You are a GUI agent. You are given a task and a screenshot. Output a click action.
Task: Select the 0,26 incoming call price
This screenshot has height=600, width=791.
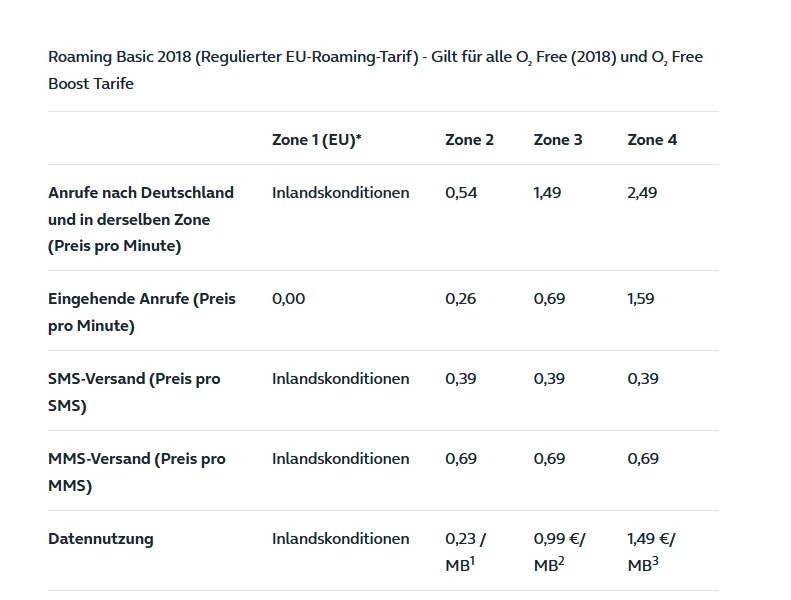(461, 299)
